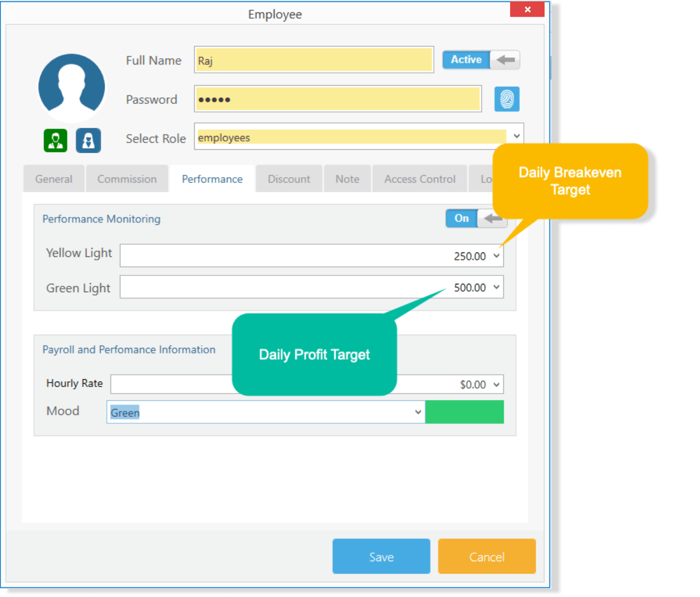Open the Yellow Light value dropdown
The height and width of the screenshot is (597, 700).
[x=496, y=255]
